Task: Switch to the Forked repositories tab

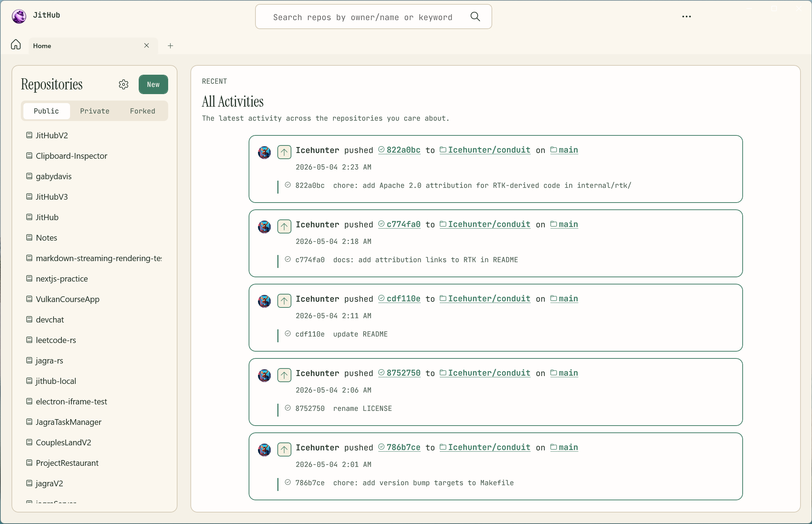Action: point(143,111)
